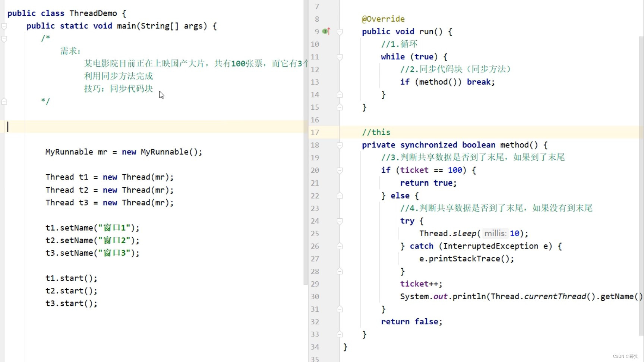Click line number 17 in the gutter
644x362 pixels.
(315, 132)
